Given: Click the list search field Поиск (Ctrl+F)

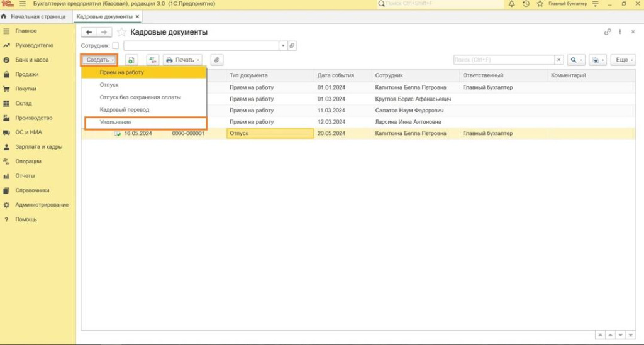Looking at the screenshot, I should (503, 60).
